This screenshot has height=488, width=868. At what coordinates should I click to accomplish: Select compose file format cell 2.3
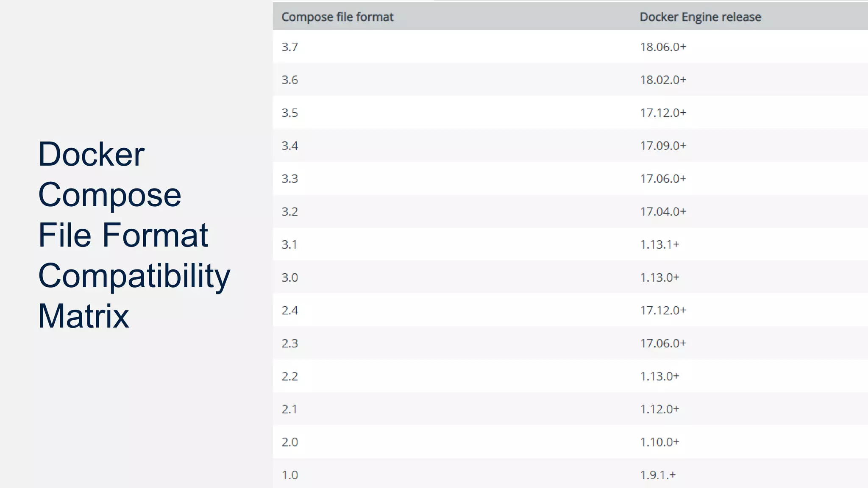[x=290, y=343]
